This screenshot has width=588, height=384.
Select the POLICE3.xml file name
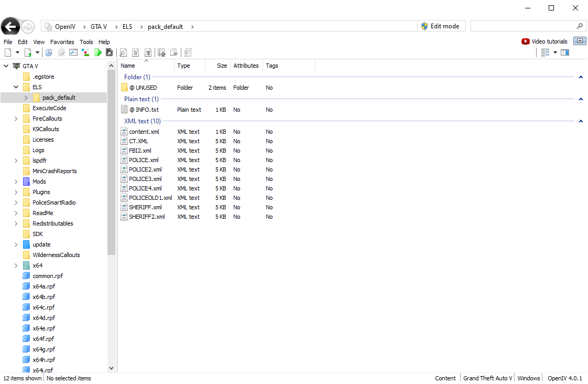pyautogui.click(x=146, y=179)
